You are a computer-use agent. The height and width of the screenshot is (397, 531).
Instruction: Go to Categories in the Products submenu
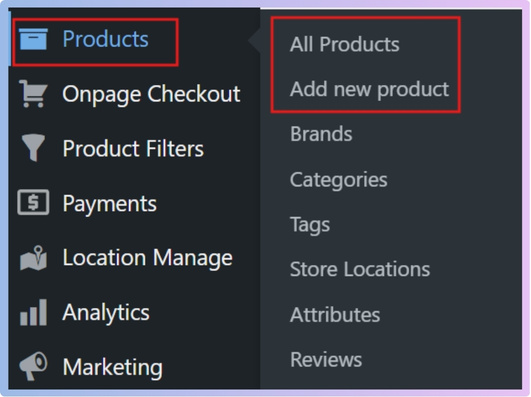click(x=339, y=180)
